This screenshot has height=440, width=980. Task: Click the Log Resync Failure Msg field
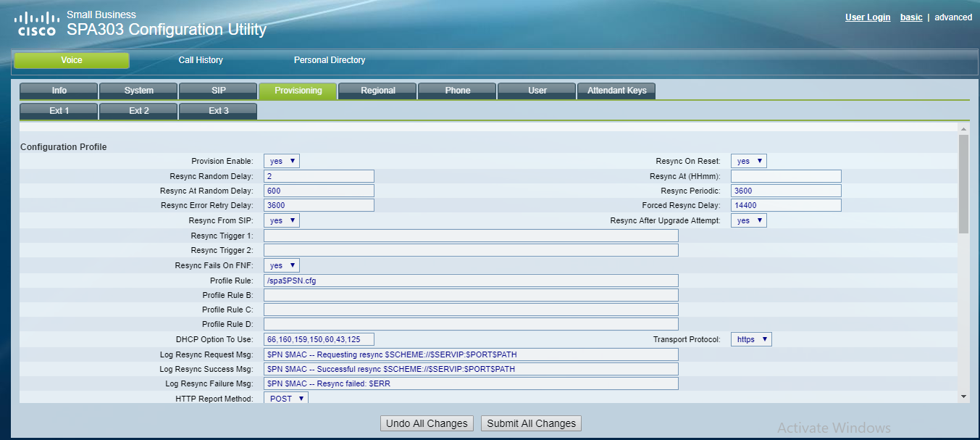coord(471,383)
